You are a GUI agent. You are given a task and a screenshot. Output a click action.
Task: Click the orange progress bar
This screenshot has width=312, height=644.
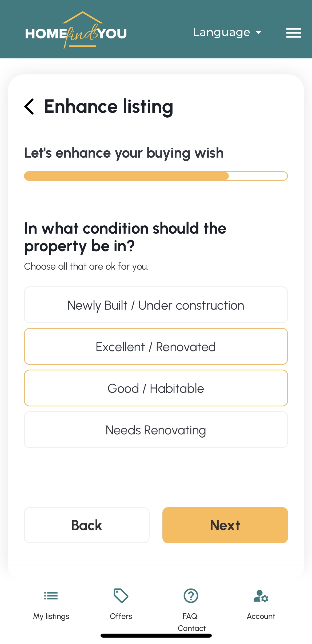(125, 176)
